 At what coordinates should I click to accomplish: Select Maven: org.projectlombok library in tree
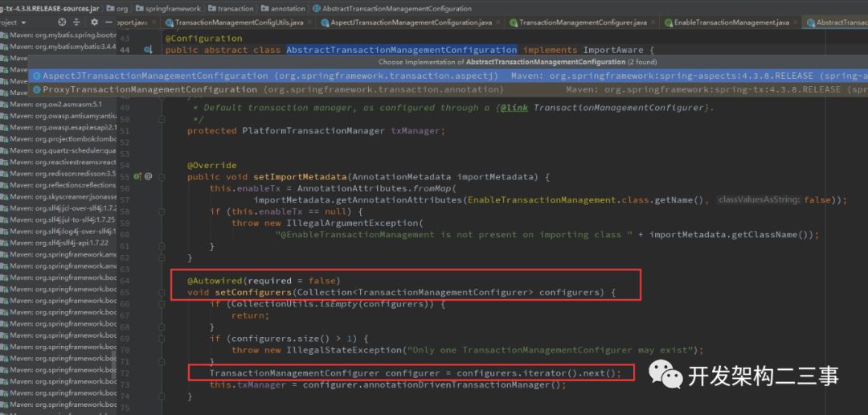point(58,138)
